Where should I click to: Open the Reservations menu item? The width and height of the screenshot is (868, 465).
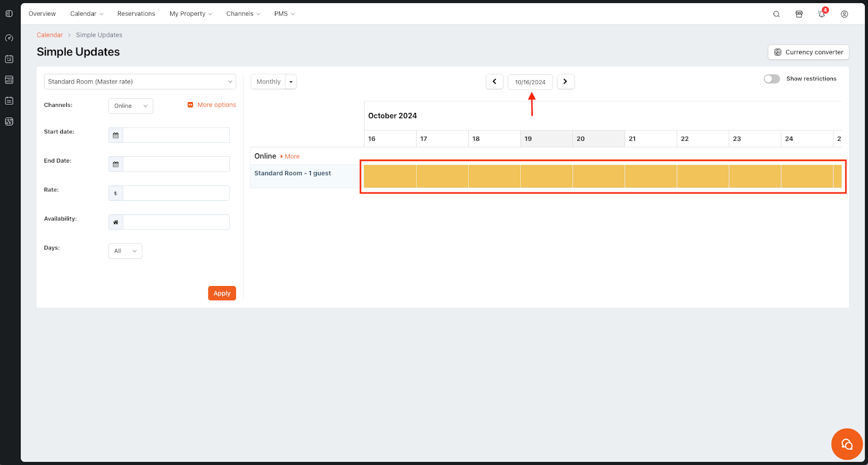[136, 14]
